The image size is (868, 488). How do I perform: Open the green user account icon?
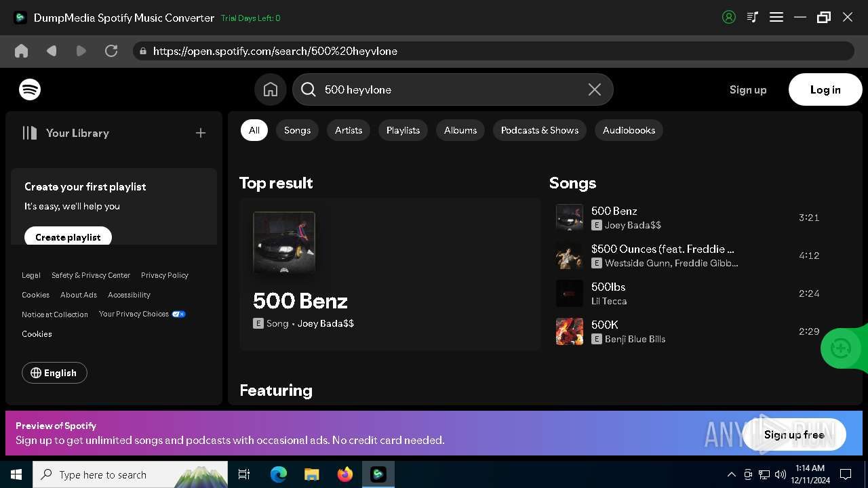coord(729,18)
